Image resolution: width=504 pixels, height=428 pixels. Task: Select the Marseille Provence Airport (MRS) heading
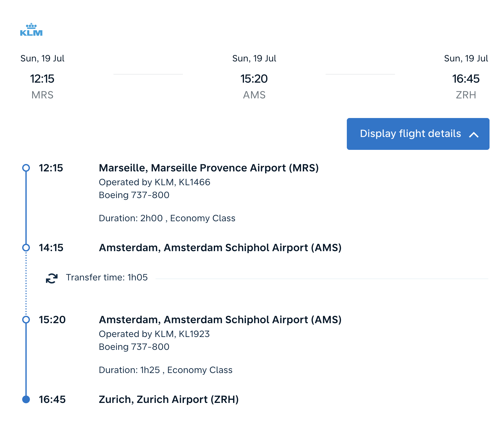pos(209,168)
